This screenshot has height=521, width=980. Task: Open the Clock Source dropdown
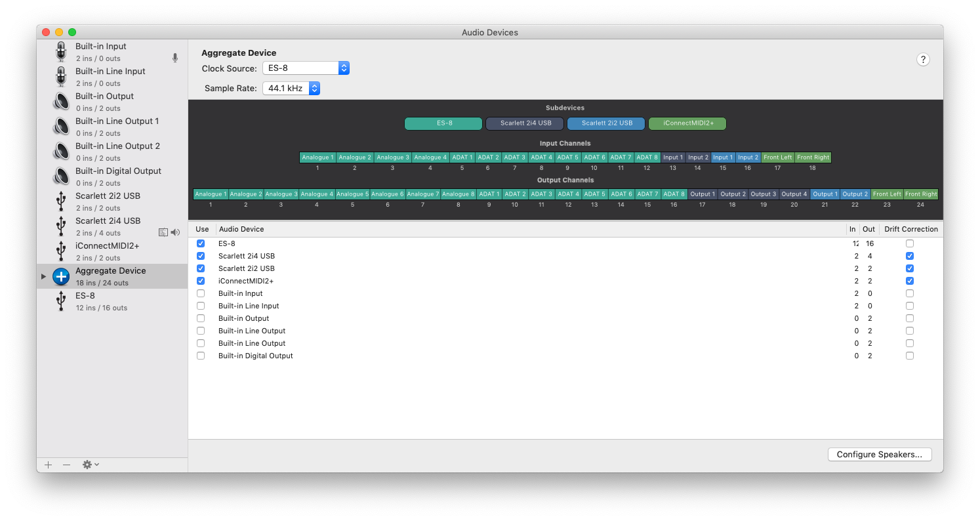click(306, 68)
